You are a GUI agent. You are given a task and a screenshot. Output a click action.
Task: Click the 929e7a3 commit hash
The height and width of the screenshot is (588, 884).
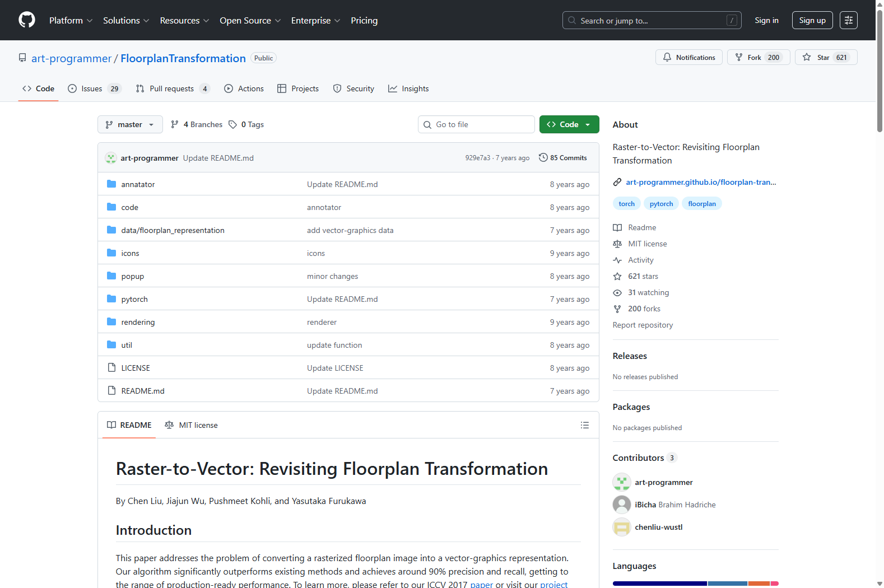477,158
